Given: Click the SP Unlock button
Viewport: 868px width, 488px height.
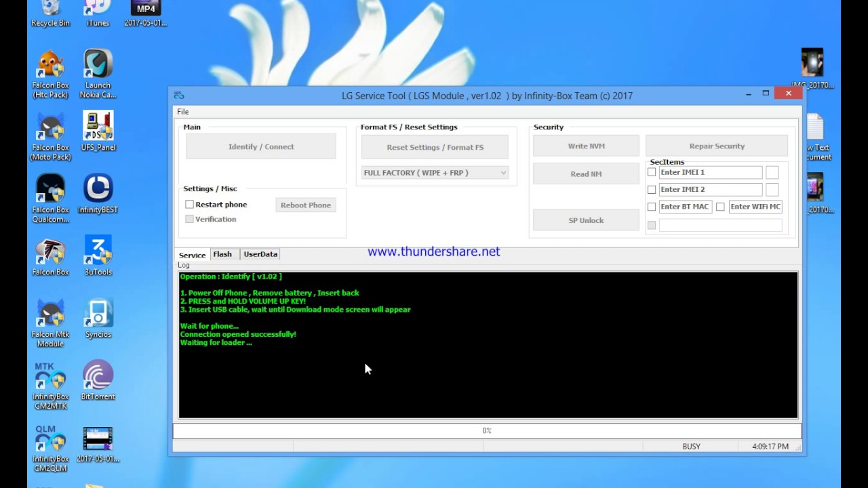Looking at the screenshot, I should (x=586, y=220).
